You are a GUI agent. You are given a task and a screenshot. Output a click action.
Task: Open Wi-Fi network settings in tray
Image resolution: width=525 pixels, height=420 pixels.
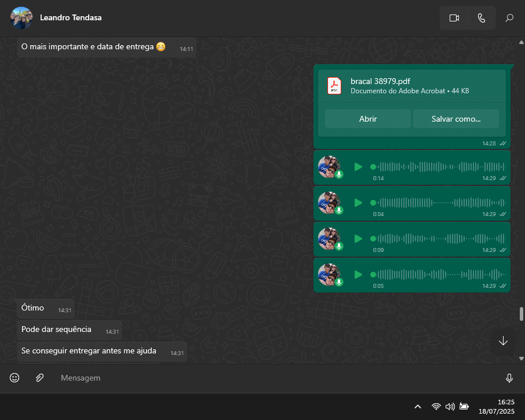436,407
